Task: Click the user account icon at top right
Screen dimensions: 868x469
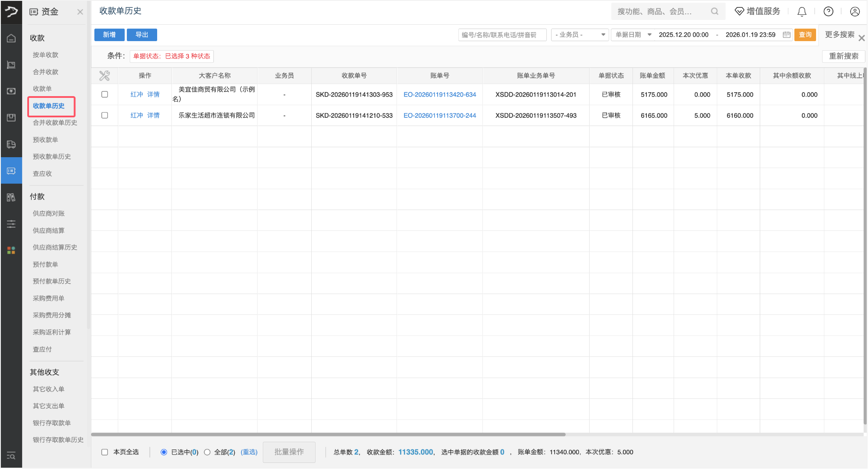Action: coord(854,11)
